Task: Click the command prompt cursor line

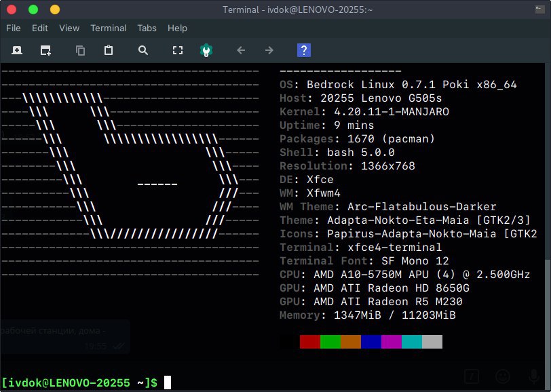Action: [168, 383]
